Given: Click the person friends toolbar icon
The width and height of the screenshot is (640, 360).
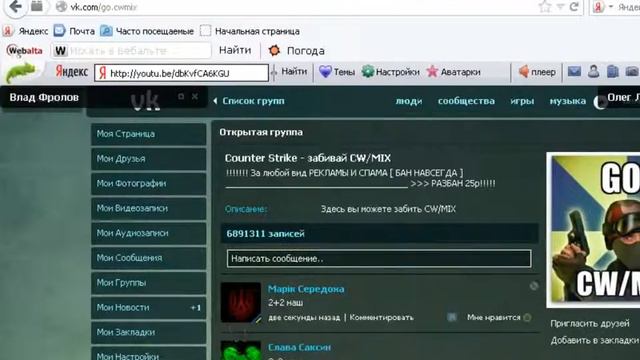Looking at the screenshot, I should click(x=593, y=72).
